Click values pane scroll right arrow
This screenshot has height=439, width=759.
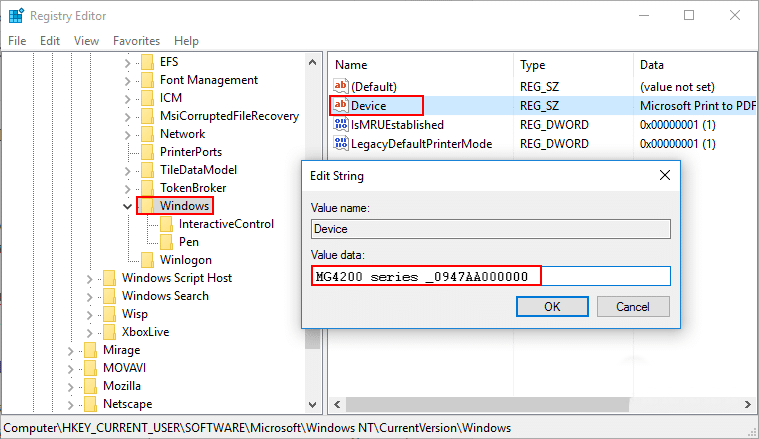click(x=748, y=404)
